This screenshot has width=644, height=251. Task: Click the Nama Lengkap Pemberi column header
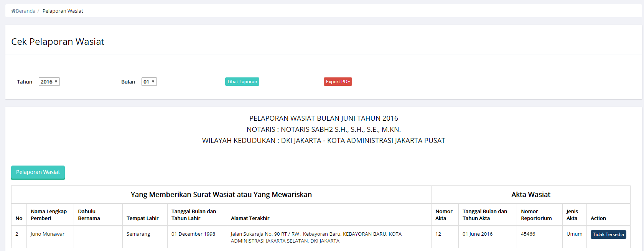49,215
